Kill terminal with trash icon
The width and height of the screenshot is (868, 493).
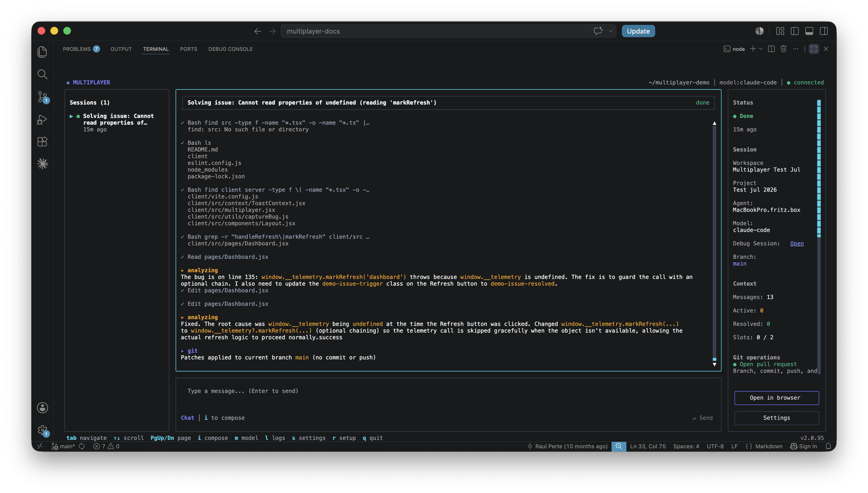click(x=784, y=49)
